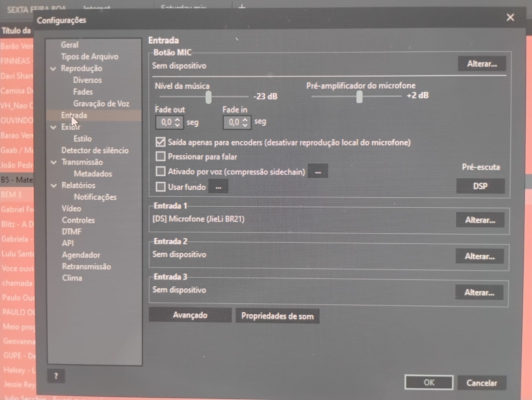Select Gravação de Voz settings

(x=101, y=104)
